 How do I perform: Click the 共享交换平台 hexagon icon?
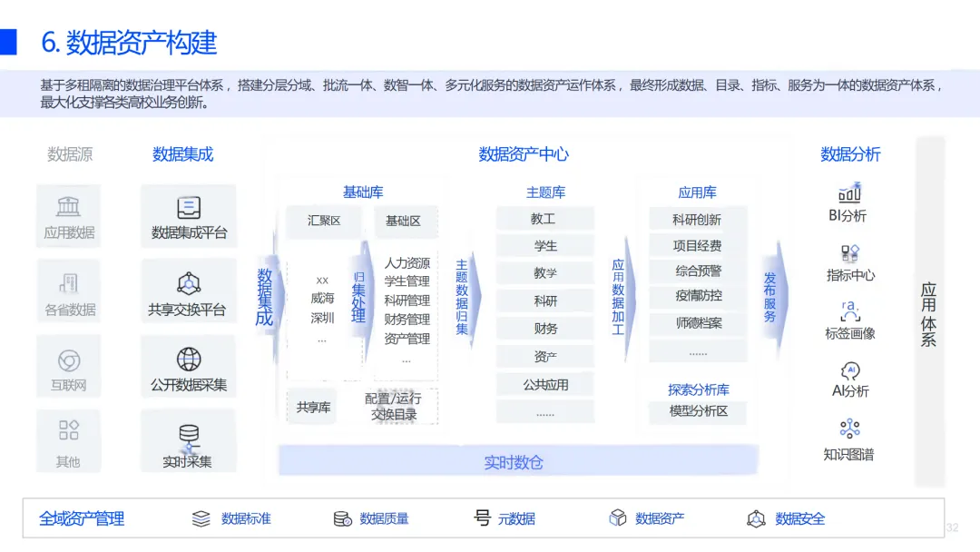(x=188, y=284)
